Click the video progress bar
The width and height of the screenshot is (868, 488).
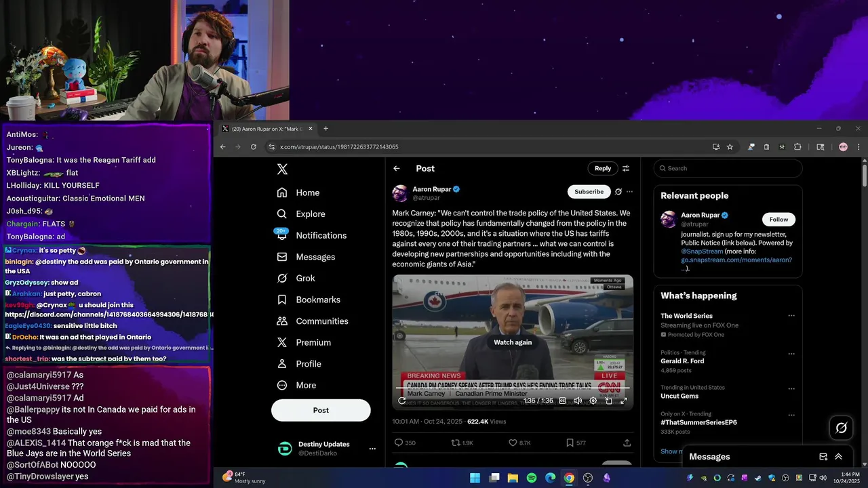(513, 389)
